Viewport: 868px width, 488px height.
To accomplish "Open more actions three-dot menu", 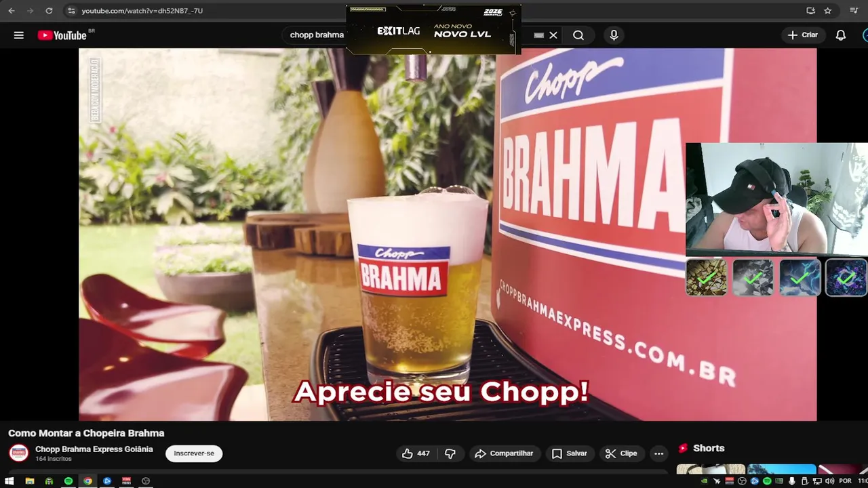I will (658, 453).
